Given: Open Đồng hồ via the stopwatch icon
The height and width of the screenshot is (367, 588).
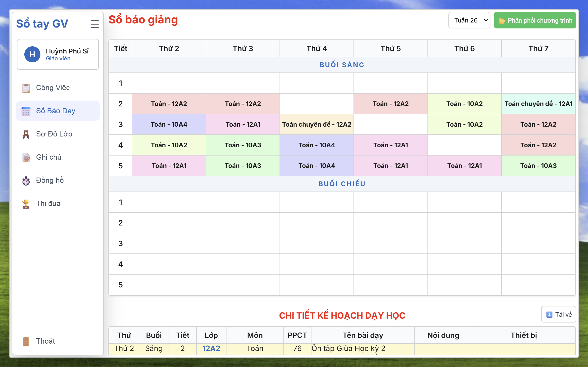Looking at the screenshot, I should [26, 180].
